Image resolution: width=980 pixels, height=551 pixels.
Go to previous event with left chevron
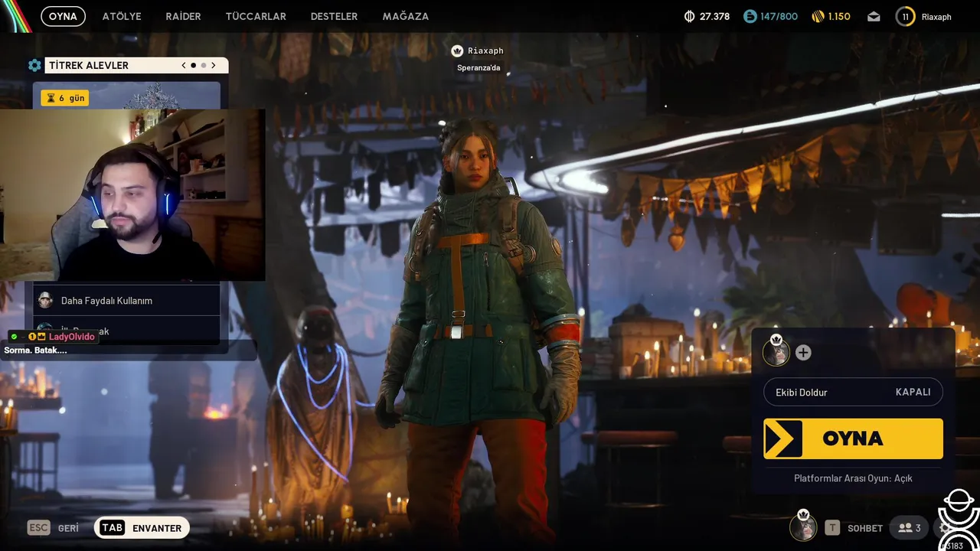pos(184,66)
